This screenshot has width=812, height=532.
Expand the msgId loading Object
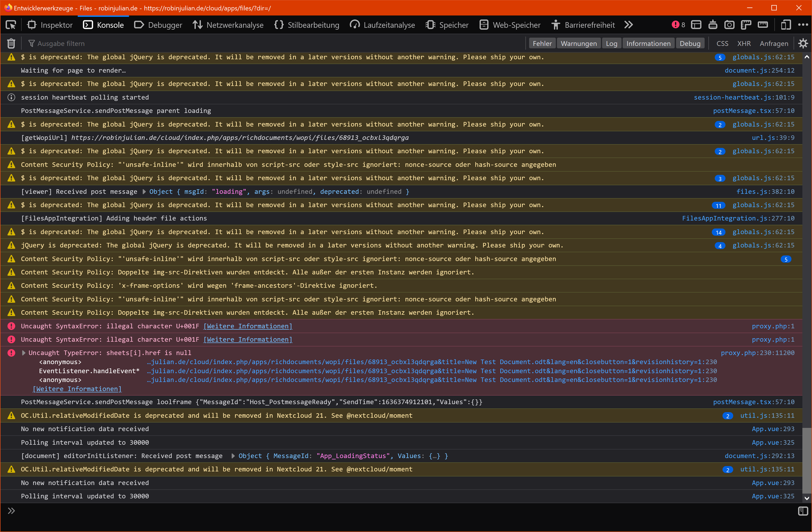[x=144, y=192]
